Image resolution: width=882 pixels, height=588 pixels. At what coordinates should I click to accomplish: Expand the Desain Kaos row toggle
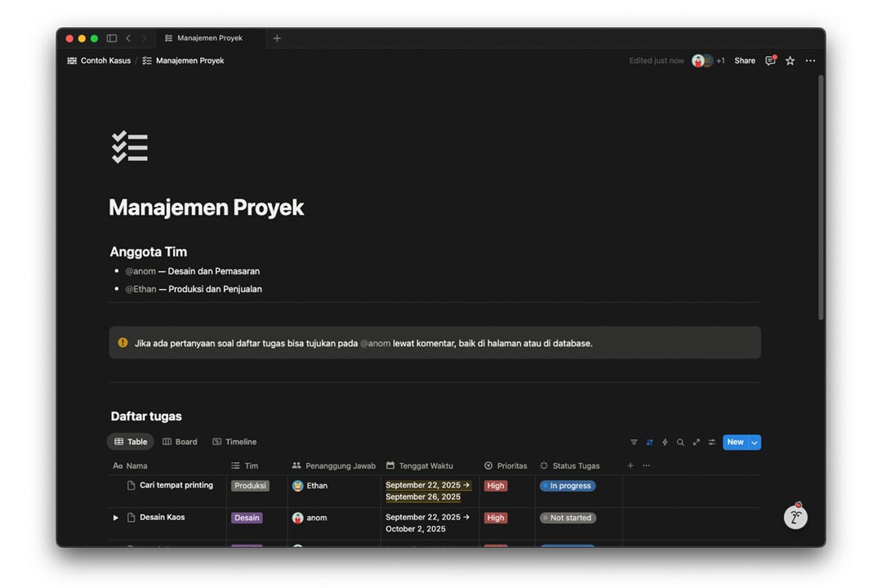(x=115, y=518)
